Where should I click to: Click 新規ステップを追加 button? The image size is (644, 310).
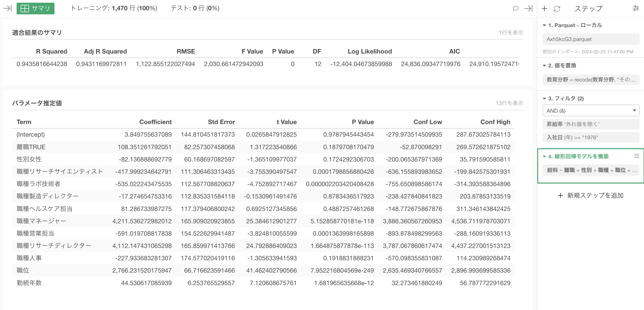click(x=590, y=195)
